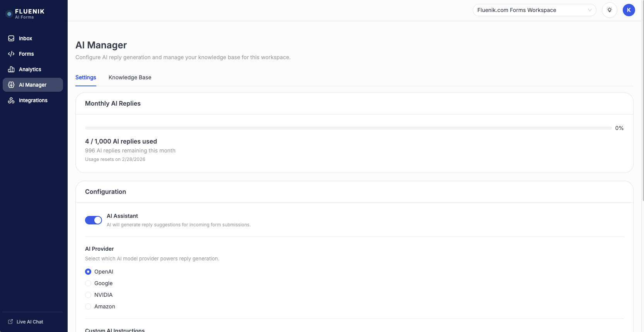Viewport: 644px width, 332px height.
Task: Open the Live AI Chat link
Action: pos(30,322)
